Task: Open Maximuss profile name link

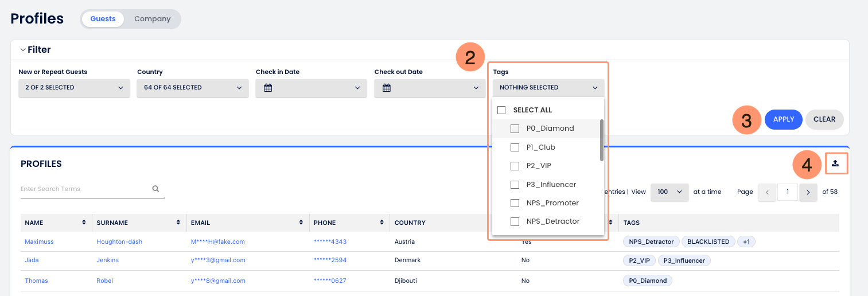Action: point(39,242)
